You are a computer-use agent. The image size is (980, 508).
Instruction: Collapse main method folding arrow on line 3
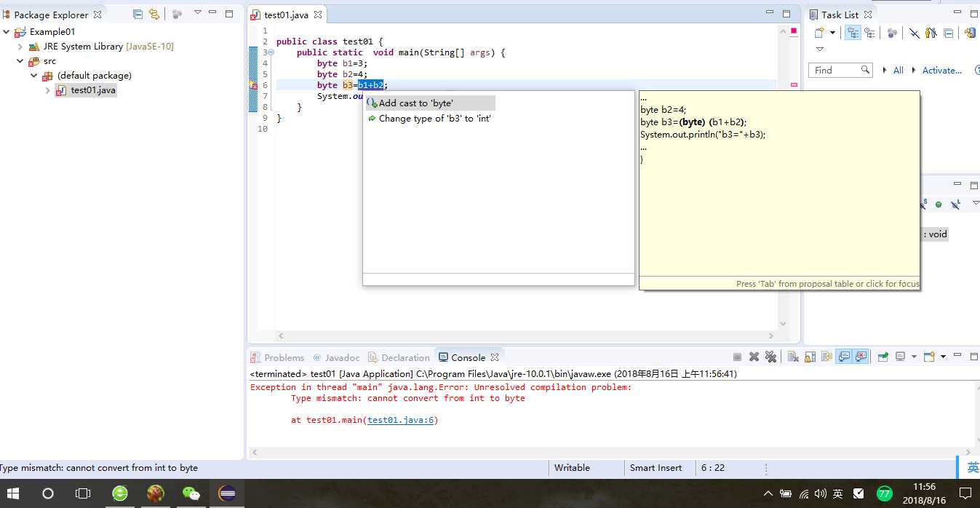point(271,52)
